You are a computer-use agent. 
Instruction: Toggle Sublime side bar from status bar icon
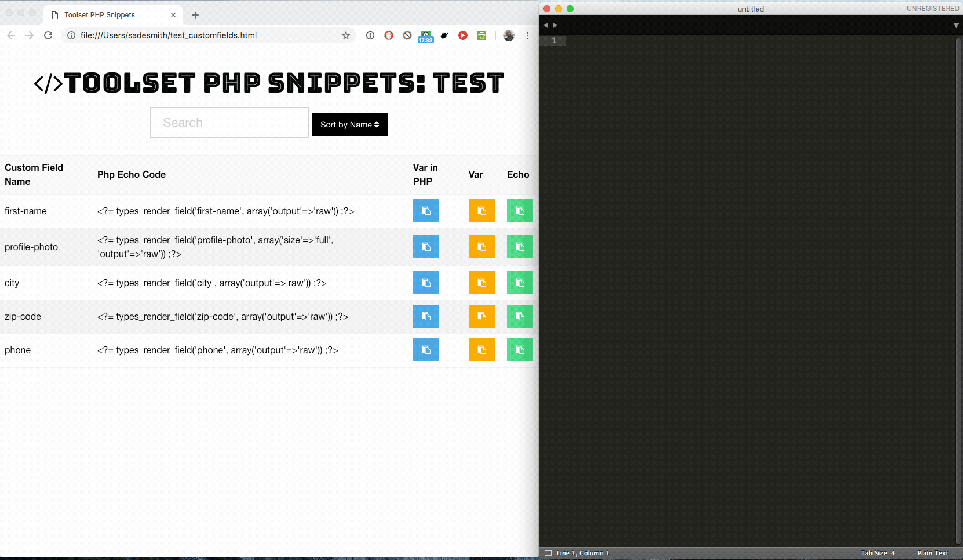point(548,553)
